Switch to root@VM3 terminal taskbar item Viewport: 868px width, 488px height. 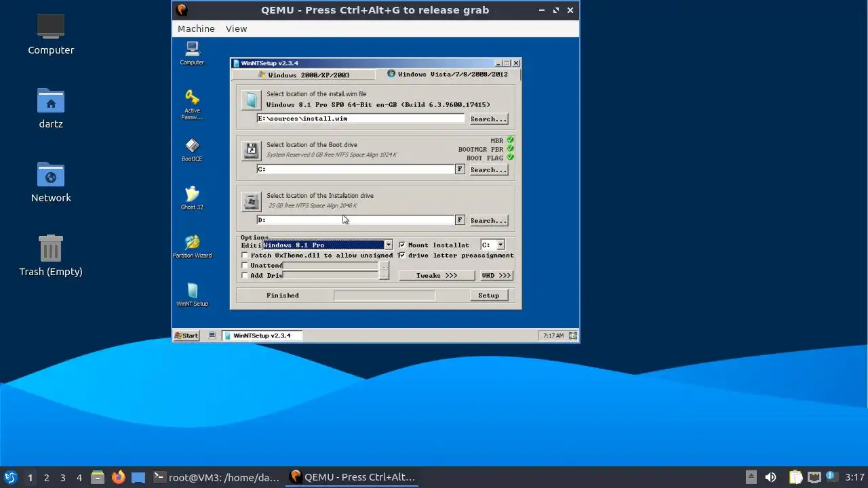[216, 477]
